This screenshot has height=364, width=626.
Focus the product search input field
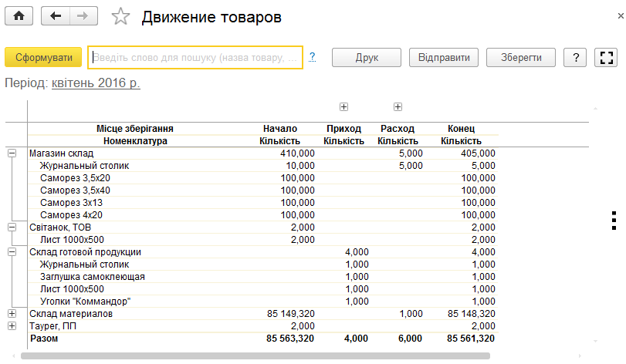pyautogui.click(x=195, y=57)
